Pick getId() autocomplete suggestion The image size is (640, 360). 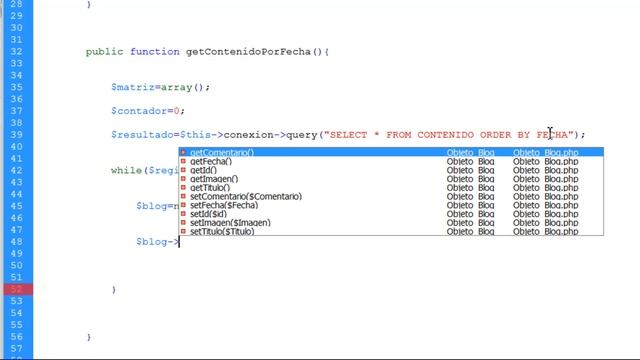pyautogui.click(x=391, y=170)
